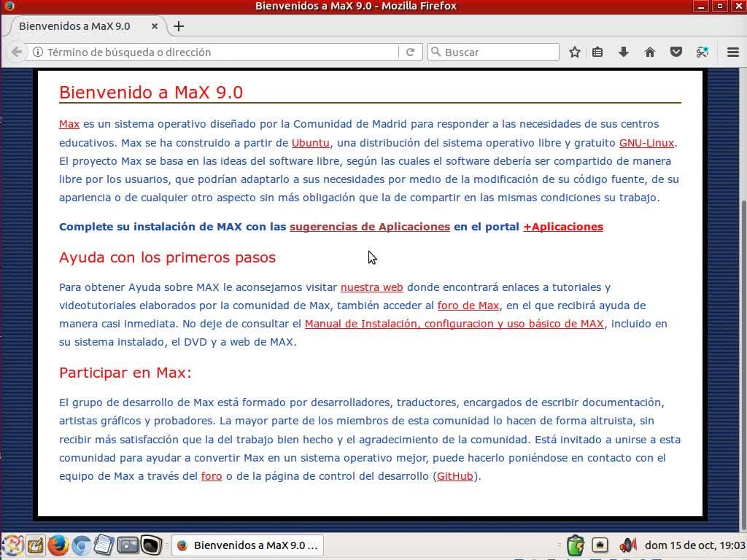Open the clock dom 15 de oct, 19:03

tap(694, 545)
